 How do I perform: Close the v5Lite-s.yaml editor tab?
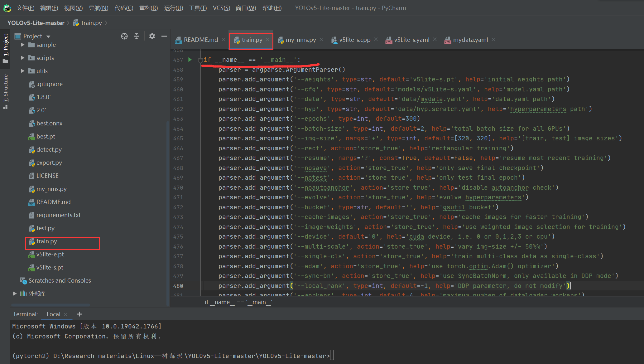point(435,39)
